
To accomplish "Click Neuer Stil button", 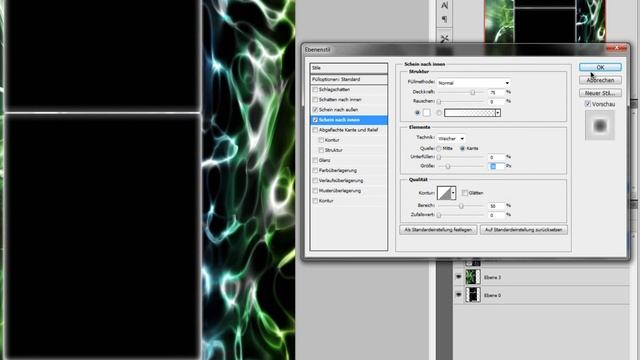I will pos(600,93).
